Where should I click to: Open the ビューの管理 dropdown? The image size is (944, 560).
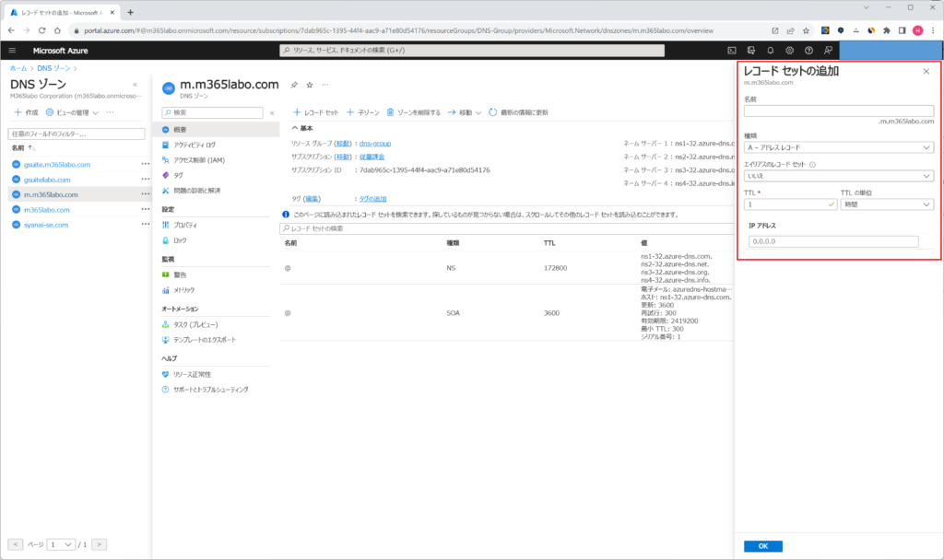click(x=72, y=112)
